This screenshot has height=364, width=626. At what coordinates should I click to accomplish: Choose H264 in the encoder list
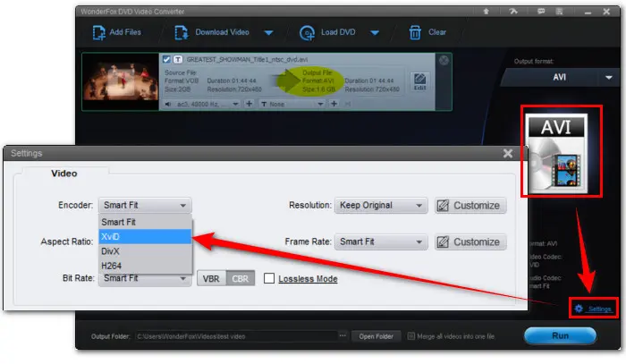pos(145,266)
